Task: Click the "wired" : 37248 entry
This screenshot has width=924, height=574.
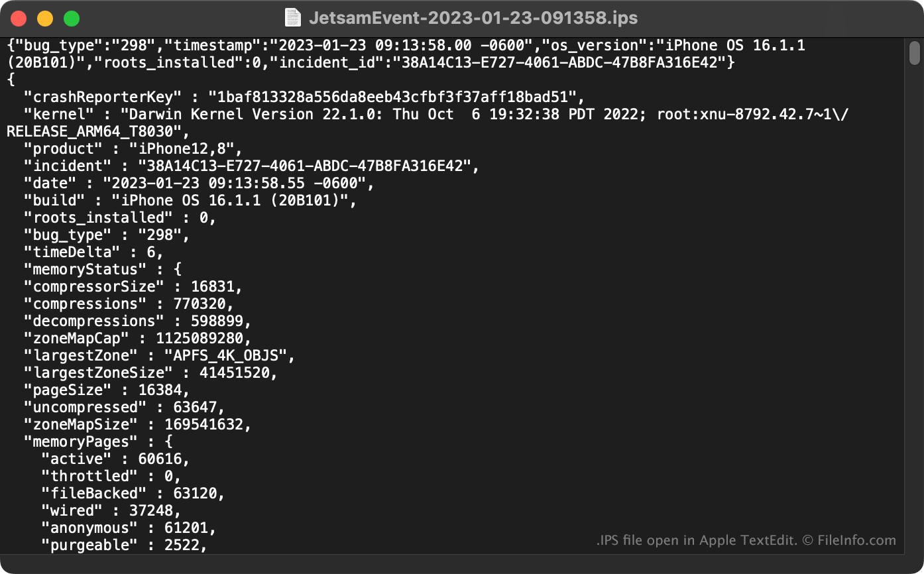Action: pos(111,510)
